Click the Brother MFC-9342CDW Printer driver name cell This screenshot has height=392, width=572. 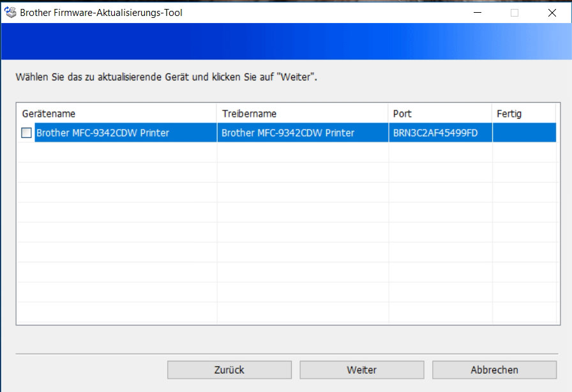click(303, 133)
